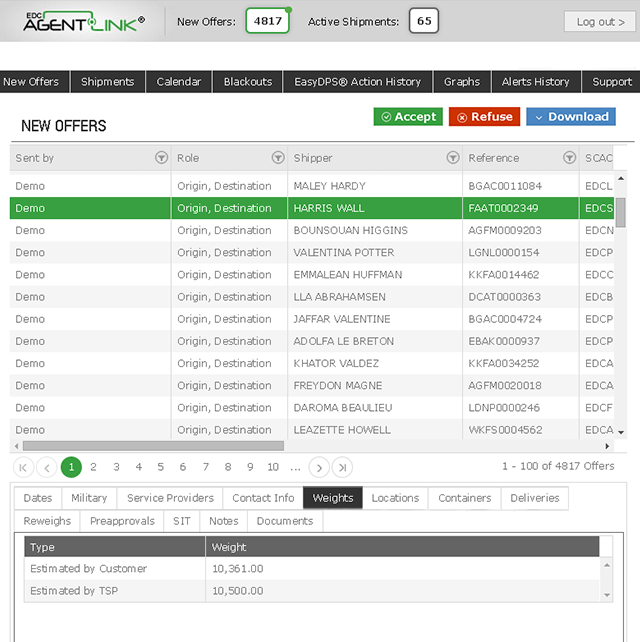The image size is (640, 642).
Task: Go to the next page of offers
Action: point(319,467)
